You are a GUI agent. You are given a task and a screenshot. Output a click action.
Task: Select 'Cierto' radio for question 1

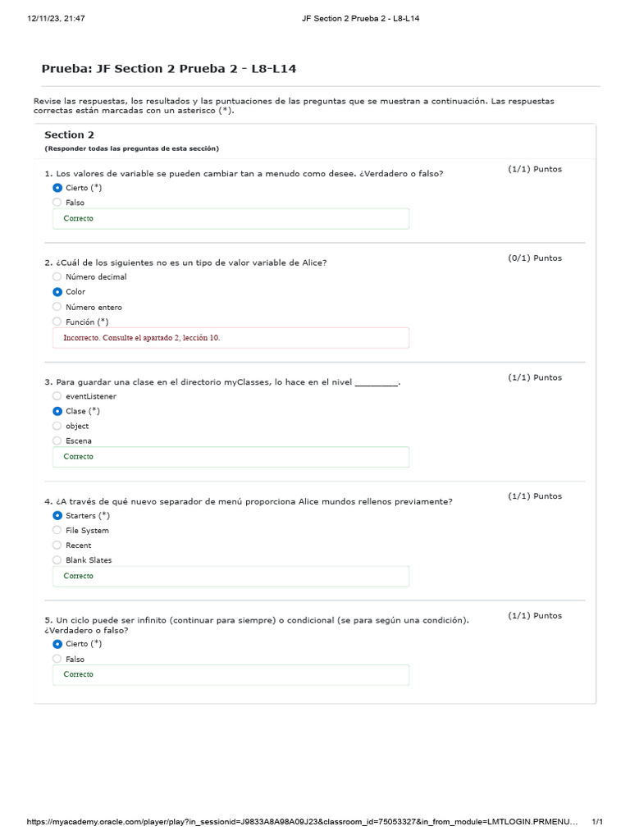click(x=57, y=188)
